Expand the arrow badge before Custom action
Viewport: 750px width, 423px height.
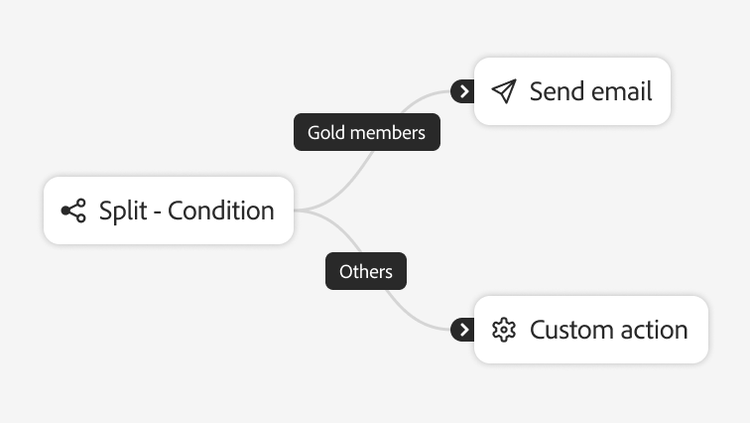coord(462,330)
